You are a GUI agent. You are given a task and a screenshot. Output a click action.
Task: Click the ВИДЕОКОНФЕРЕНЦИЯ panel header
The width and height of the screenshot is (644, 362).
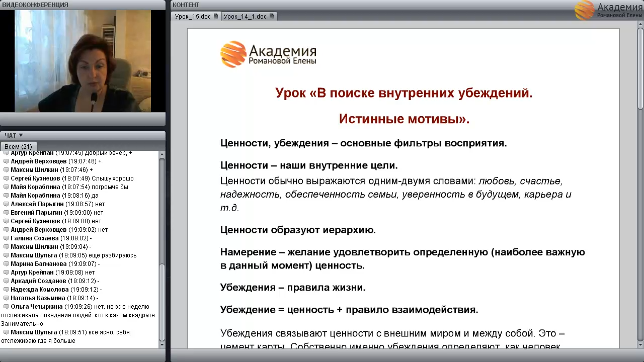coord(83,5)
